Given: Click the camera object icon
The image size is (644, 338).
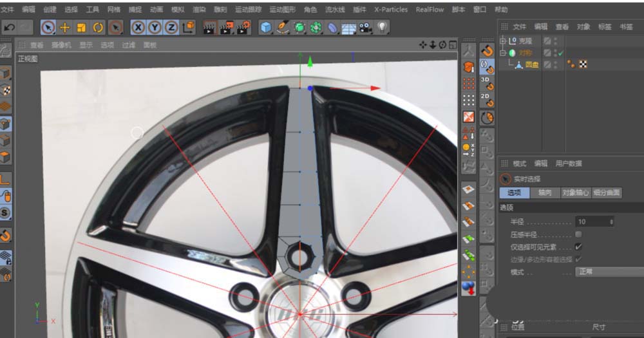Looking at the screenshot, I should click(x=366, y=27).
